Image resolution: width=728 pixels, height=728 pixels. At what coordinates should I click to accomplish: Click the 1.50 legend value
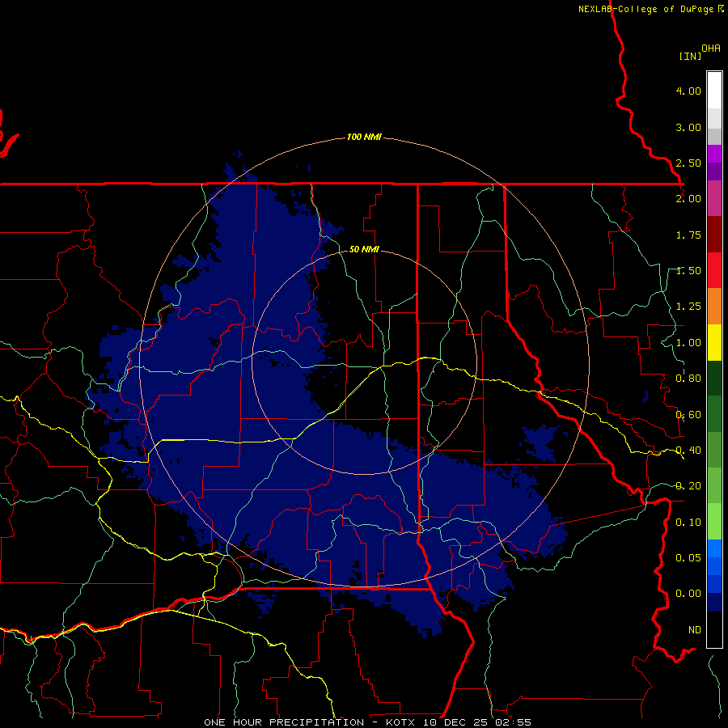click(688, 271)
